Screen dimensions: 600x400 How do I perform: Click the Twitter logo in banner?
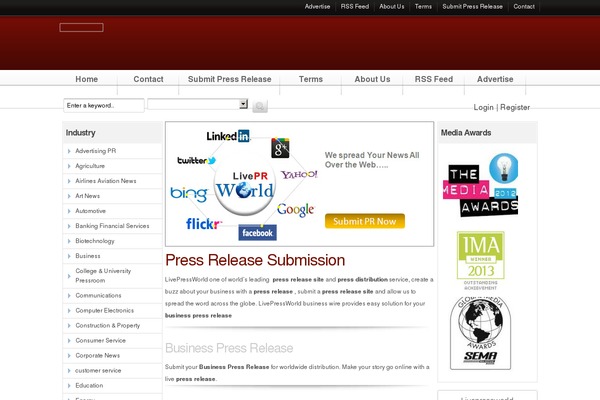click(196, 160)
